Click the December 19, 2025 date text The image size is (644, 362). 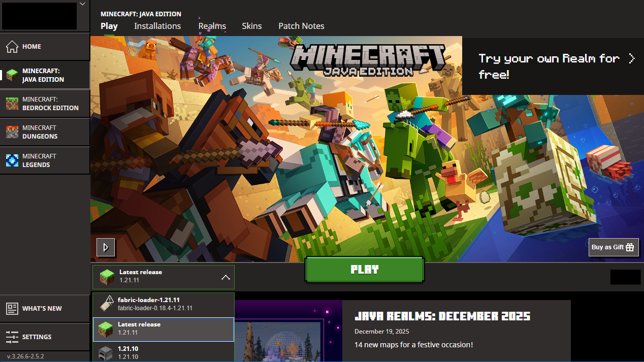click(x=381, y=332)
